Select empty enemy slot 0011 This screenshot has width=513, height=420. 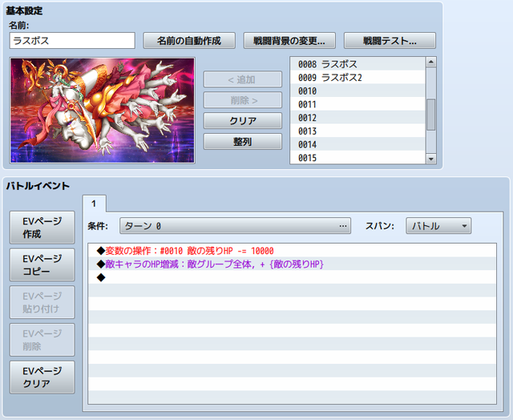point(357,104)
